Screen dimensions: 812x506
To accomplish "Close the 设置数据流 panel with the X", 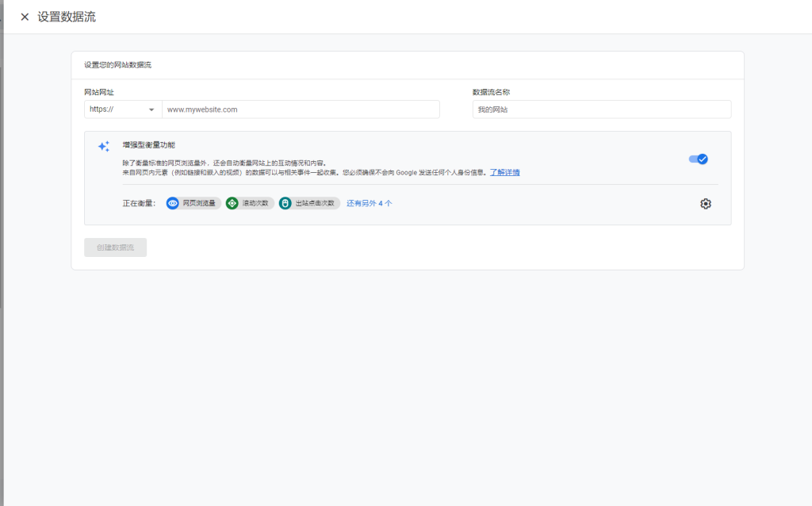I will pyautogui.click(x=25, y=17).
